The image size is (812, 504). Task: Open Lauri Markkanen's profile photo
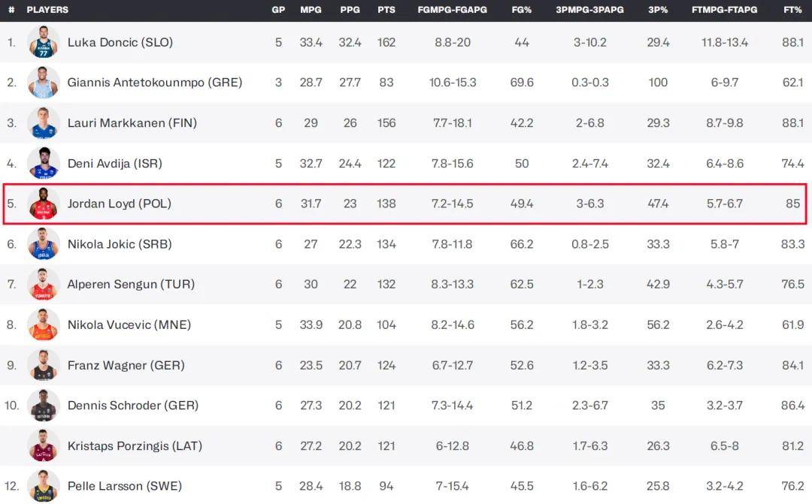pos(43,123)
